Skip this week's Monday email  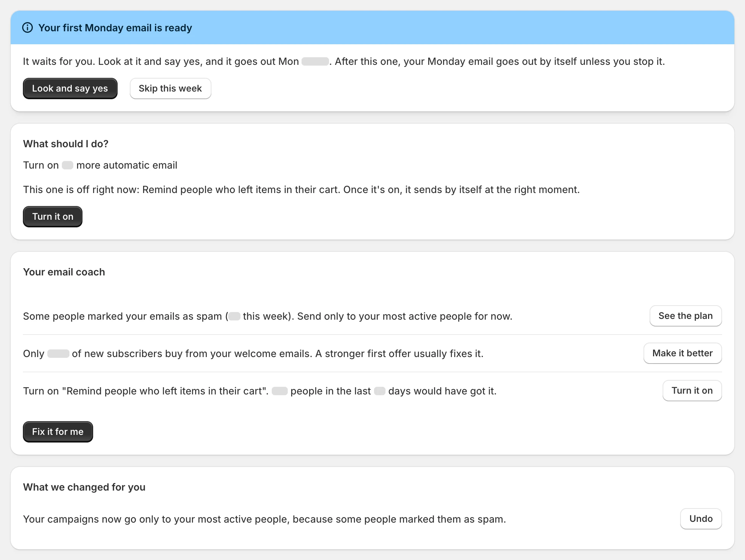[170, 89]
